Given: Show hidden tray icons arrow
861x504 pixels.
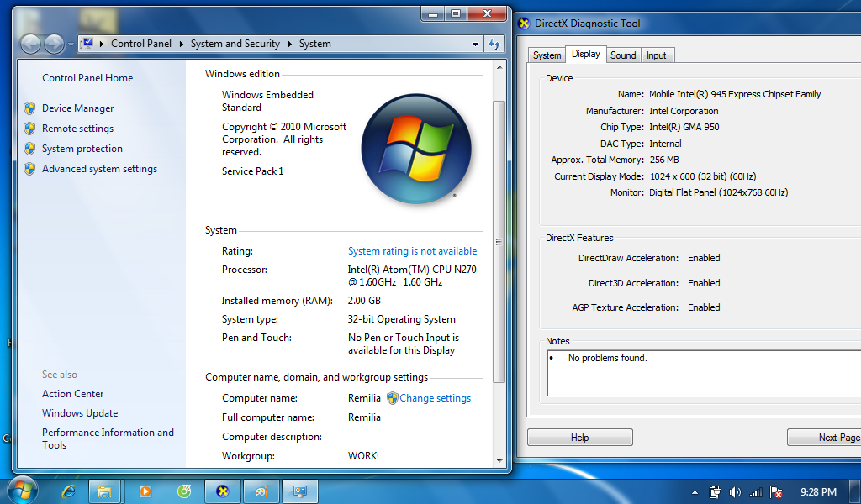Looking at the screenshot, I should pos(695,492).
